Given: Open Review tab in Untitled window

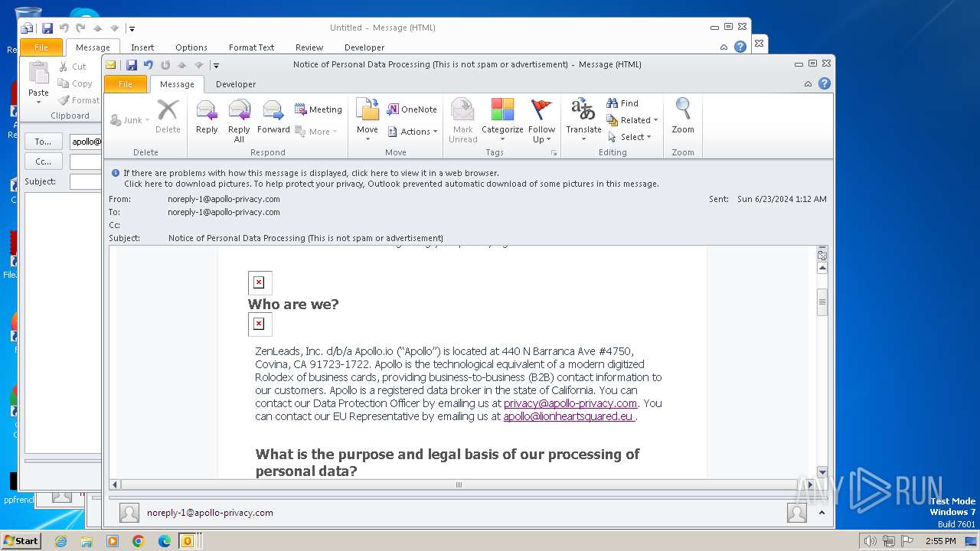Looking at the screenshot, I should tap(309, 47).
